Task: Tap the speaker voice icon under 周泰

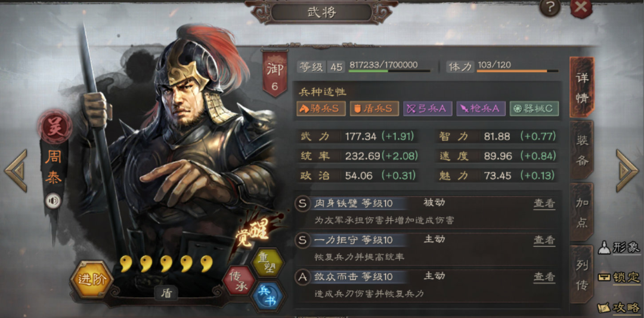Action: pyautogui.click(x=54, y=201)
